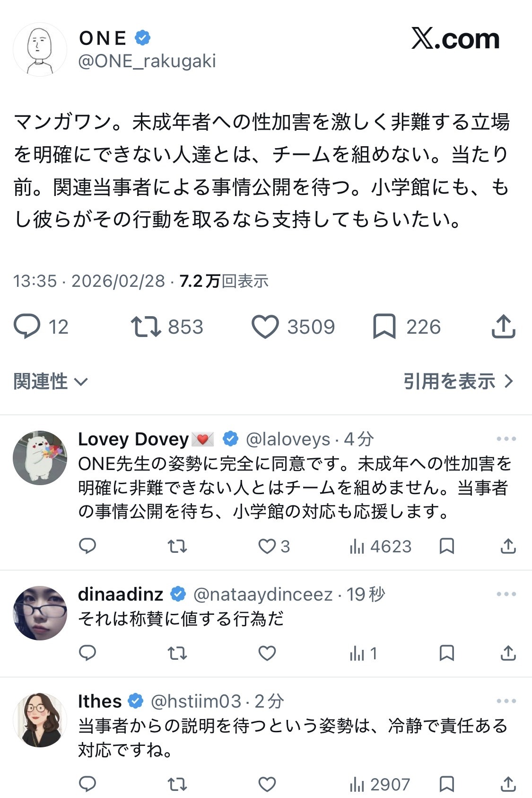Bookmark dinaadinz's reply

(446, 654)
